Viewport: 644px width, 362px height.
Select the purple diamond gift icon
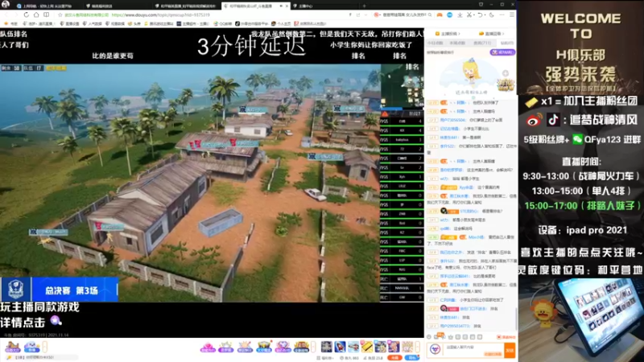(283, 348)
